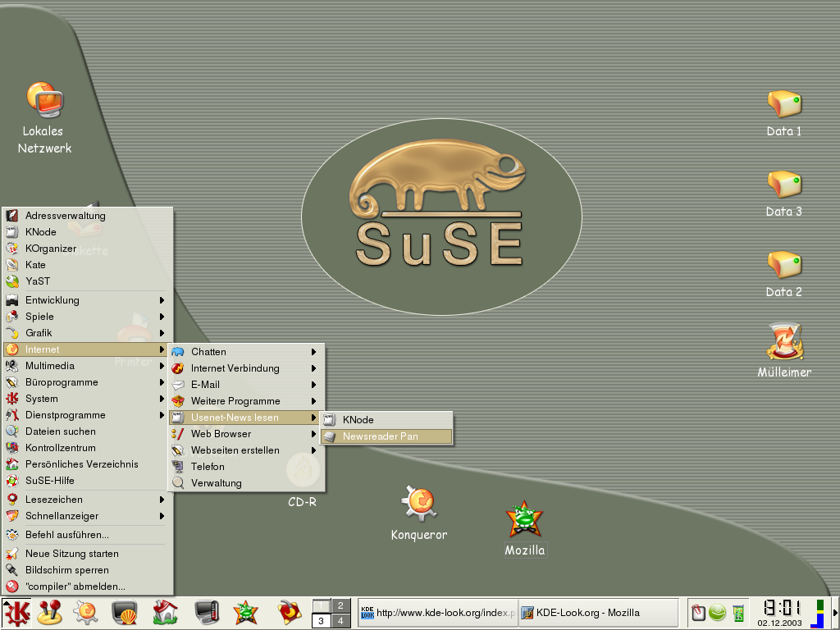Choose Bildschirm sperren menu entry
The width and height of the screenshot is (840, 630).
point(88,571)
